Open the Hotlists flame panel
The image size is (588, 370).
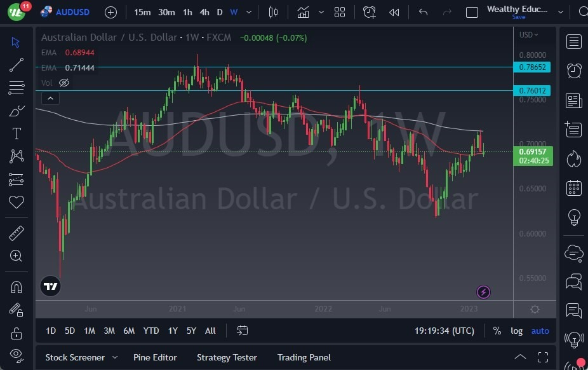tap(573, 158)
